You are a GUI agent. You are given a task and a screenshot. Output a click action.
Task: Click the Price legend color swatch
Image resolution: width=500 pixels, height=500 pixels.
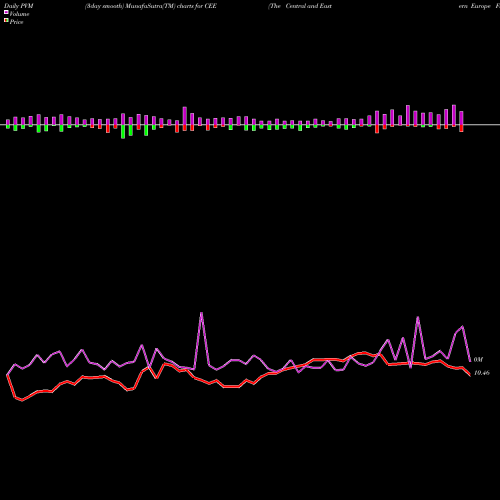[x=6, y=21]
